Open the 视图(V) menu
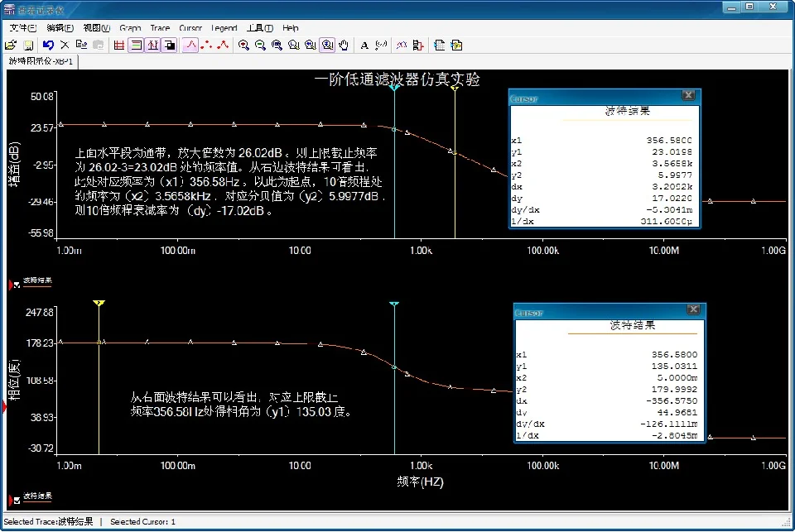This screenshot has height=532, width=795. (96, 28)
